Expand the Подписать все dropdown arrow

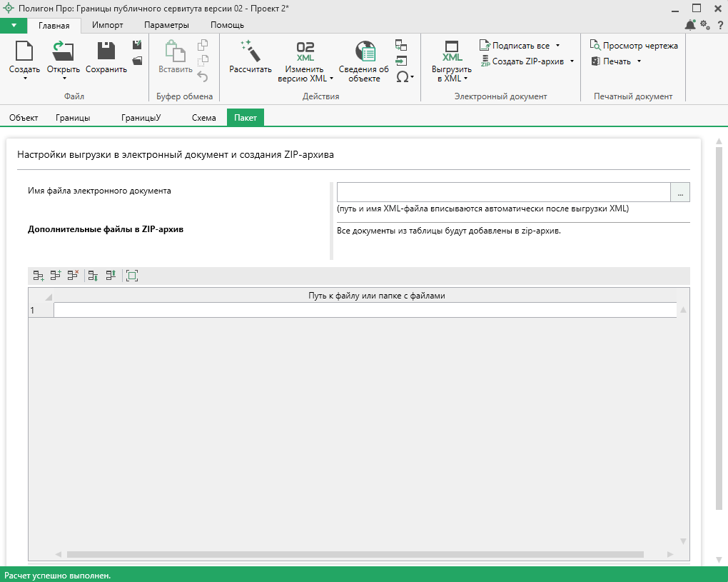557,46
